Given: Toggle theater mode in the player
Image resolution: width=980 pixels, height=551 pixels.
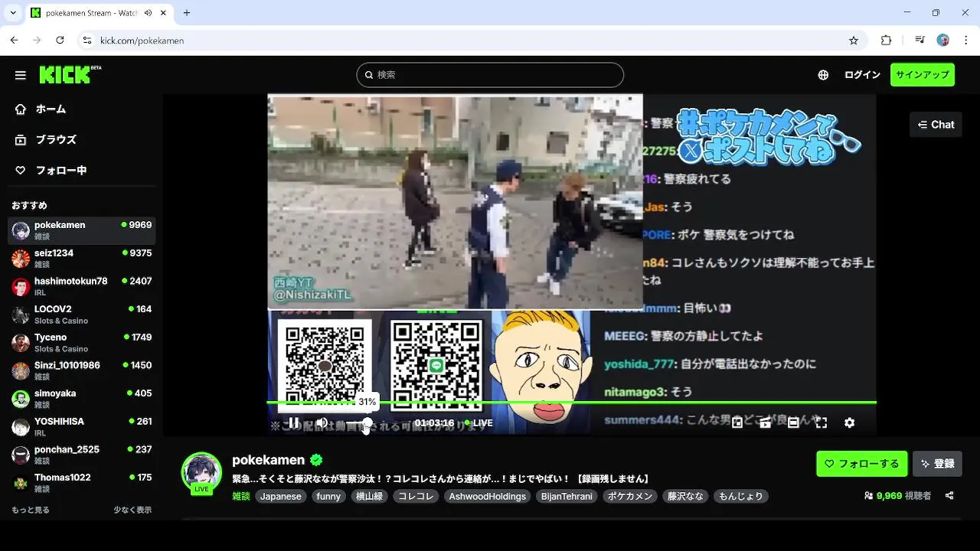Looking at the screenshot, I should [x=793, y=422].
